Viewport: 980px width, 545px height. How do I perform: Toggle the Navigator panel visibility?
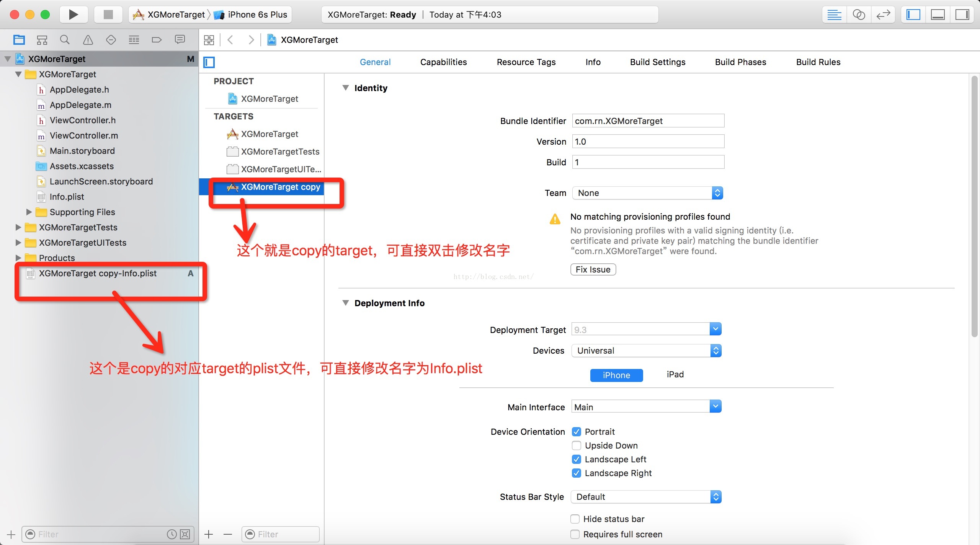coord(913,15)
